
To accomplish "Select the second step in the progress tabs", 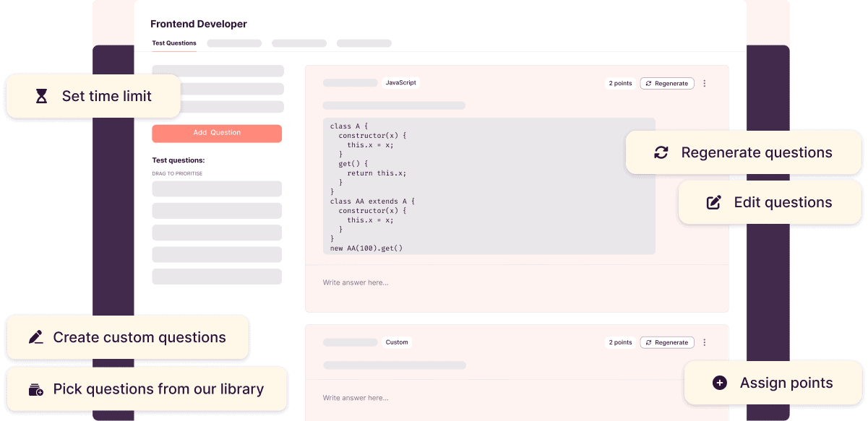I will pyautogui.click(x=234, y=43).
